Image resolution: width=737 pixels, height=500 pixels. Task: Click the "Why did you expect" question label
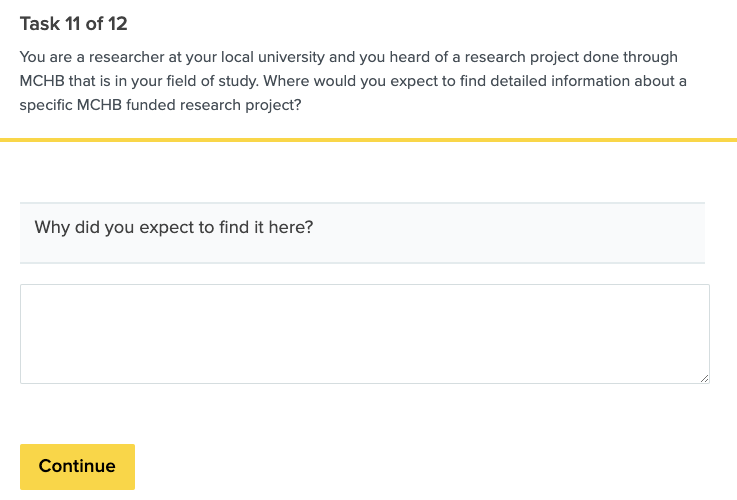click(174, 227)
